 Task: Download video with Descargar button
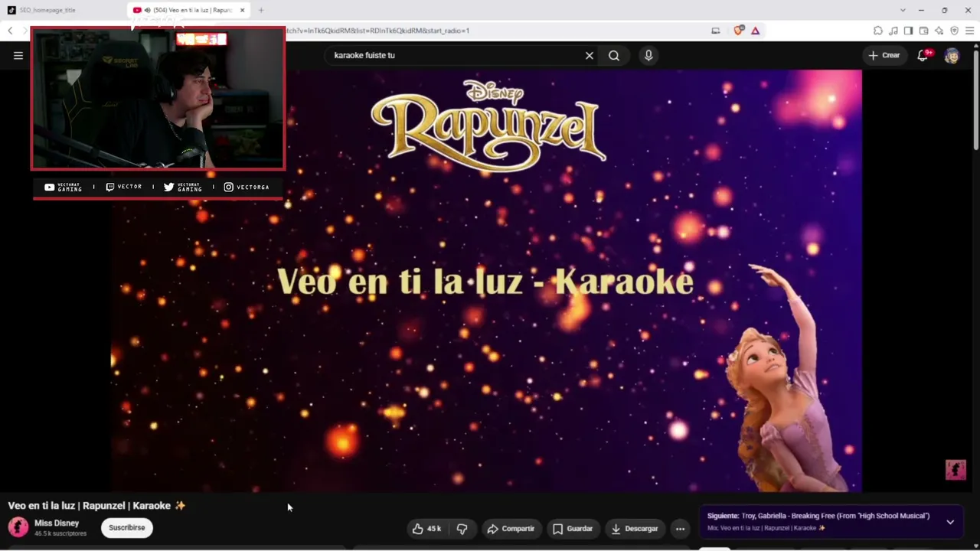point(635,529)
